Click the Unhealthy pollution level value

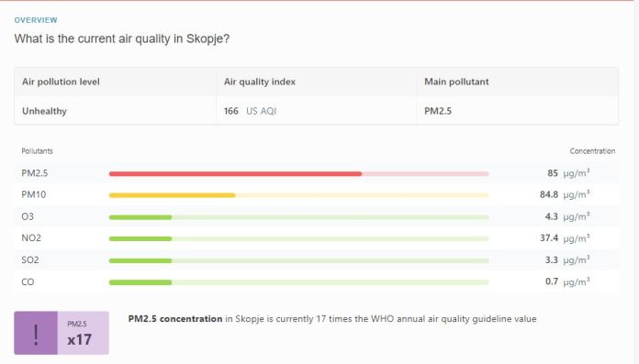44,111
